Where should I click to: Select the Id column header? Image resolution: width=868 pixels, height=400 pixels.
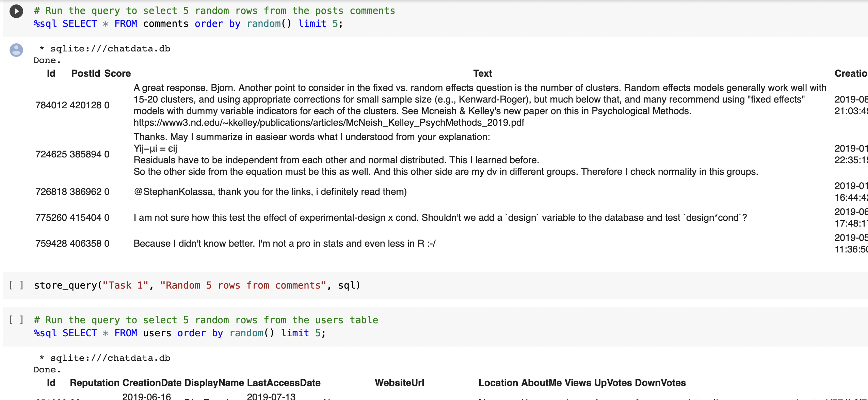click(x=51, y=73)
